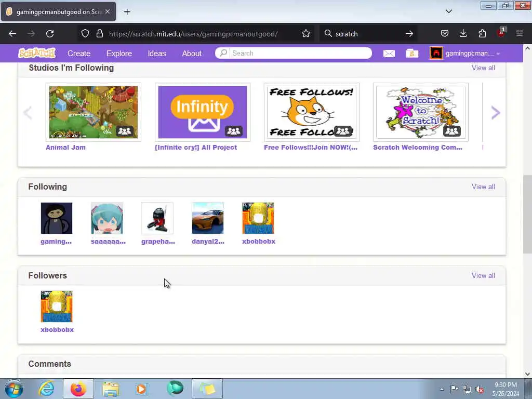Open the Firefox hamburger menu

[x=520, y=33]
